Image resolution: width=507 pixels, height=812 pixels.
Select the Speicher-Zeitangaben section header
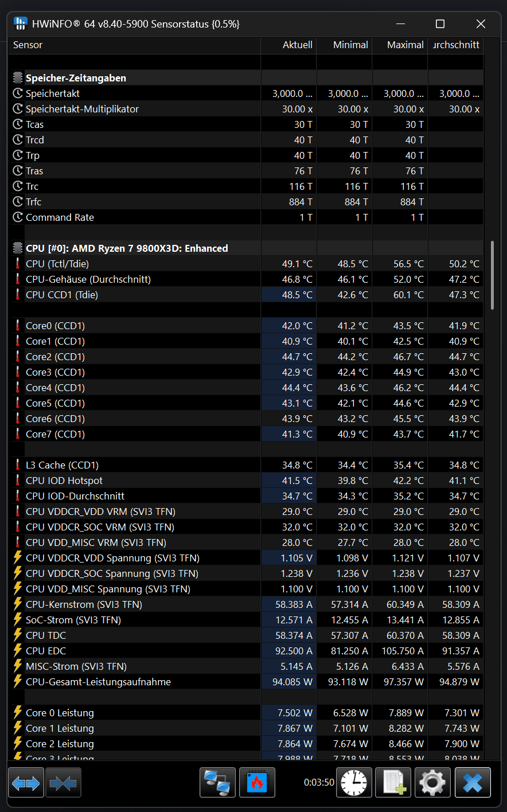tap(76, 78)
